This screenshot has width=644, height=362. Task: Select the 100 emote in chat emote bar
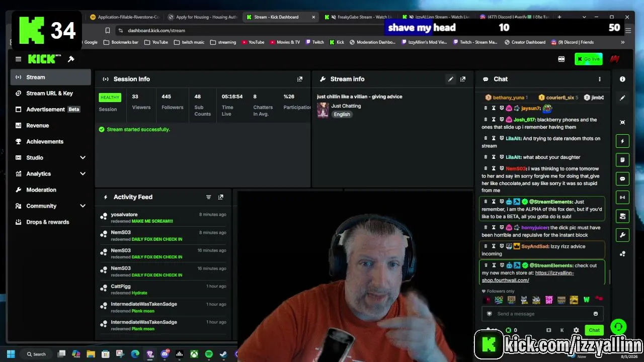coord(499,300)
